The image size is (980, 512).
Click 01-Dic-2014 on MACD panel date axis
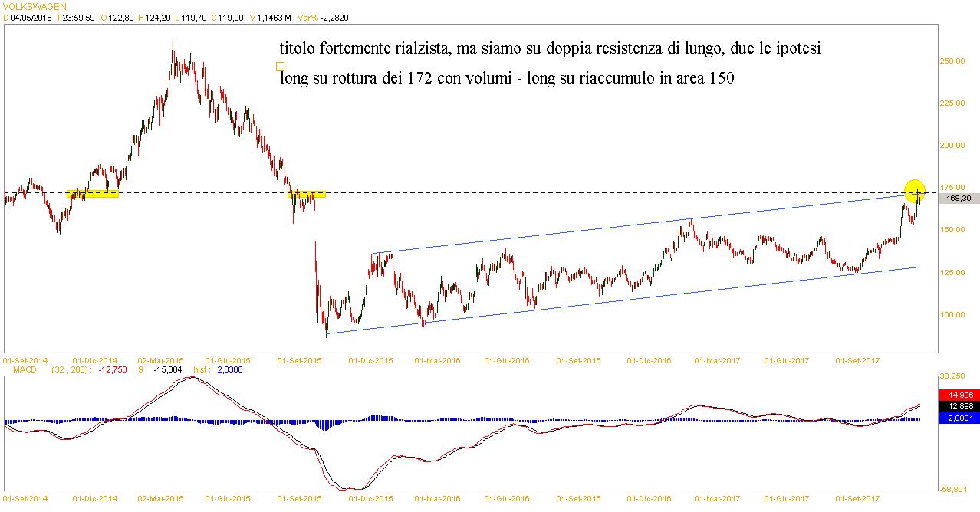pos(95,499)
